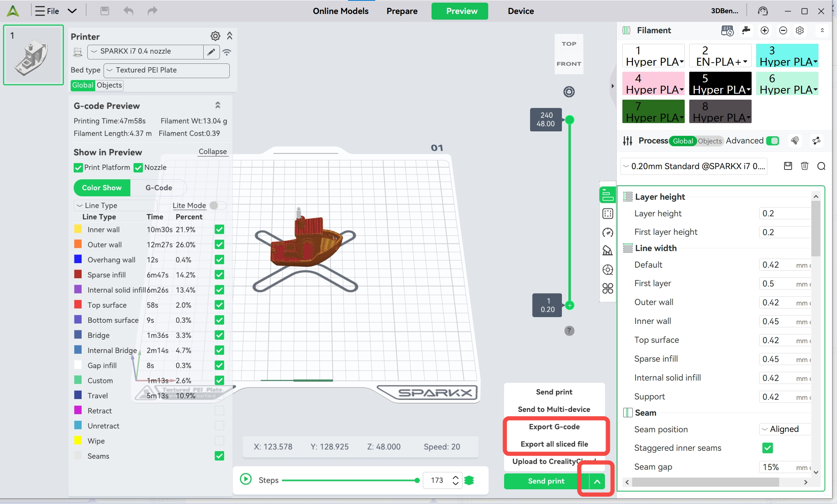Click the search process settings icon

point(821,166)
